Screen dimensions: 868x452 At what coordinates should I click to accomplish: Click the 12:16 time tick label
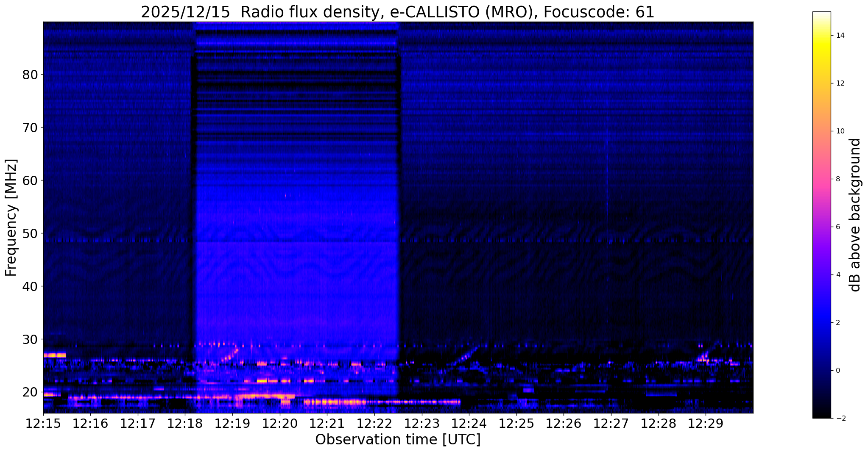[90, 424]
